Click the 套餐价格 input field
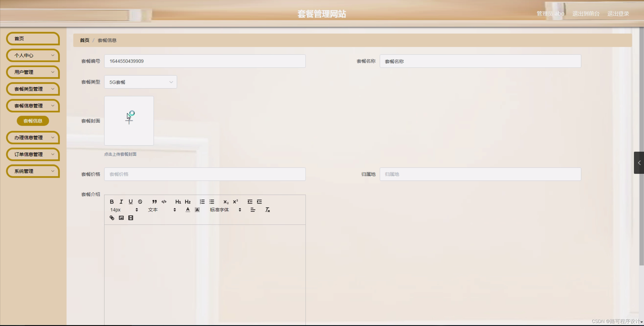The height and width of the screenshot is (326, 644). click(205, 174)
